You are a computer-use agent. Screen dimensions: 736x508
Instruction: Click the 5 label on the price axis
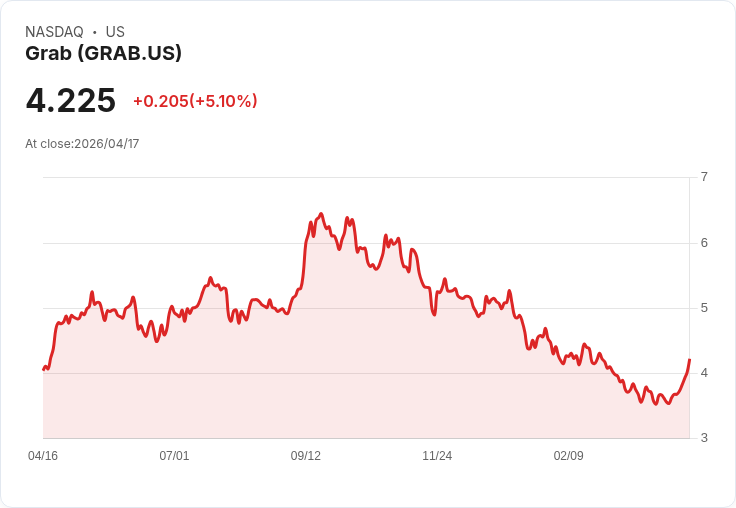pyautogui.click(x=704, y=308)
